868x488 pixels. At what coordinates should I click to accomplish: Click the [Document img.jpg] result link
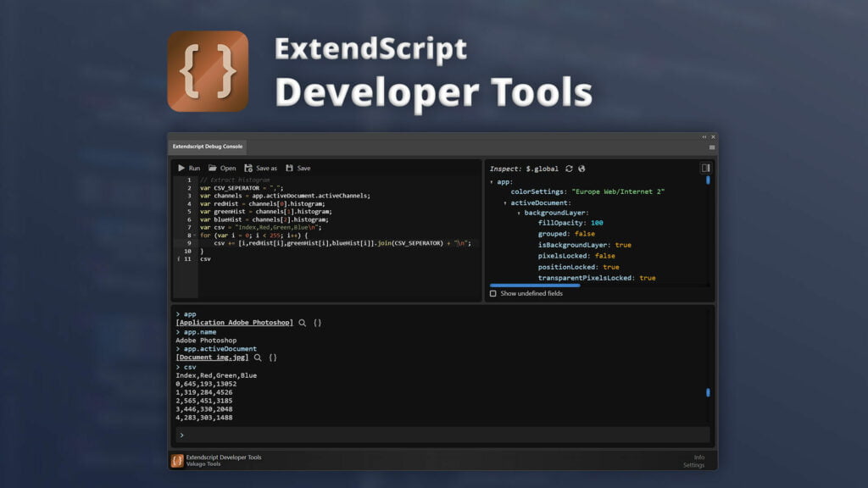[213, 358]
